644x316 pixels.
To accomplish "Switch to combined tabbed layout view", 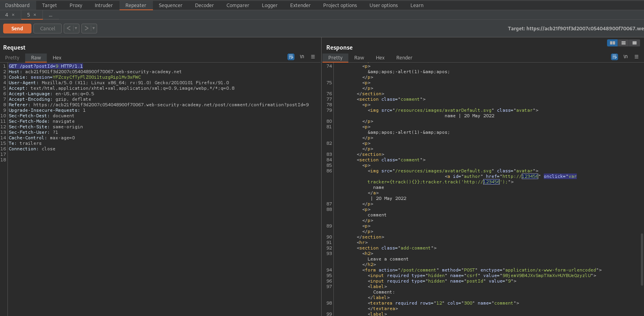I will [635, 43].
